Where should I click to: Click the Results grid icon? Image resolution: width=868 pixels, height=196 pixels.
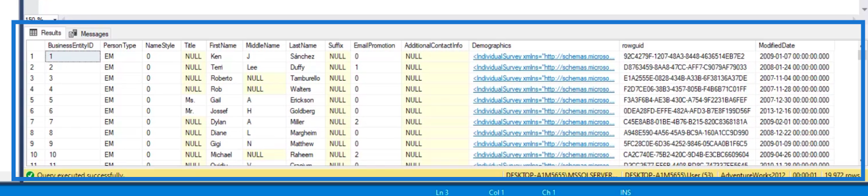[34, 33]
